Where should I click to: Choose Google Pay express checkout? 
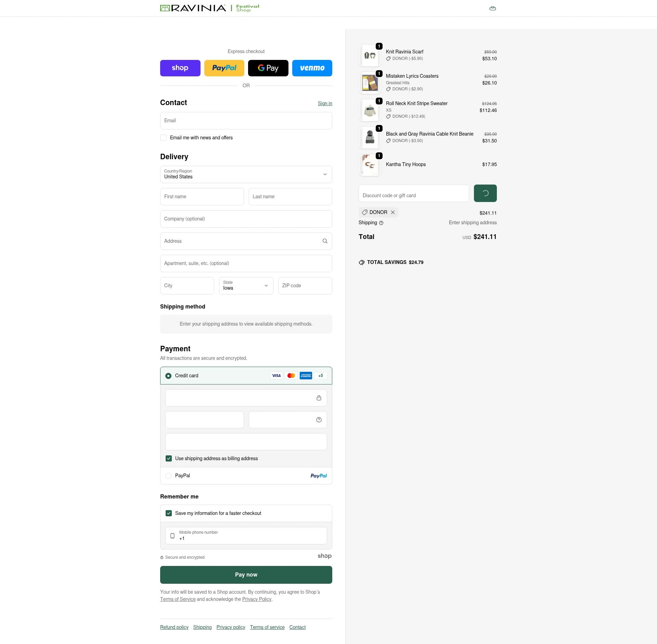pyautogui.click(x=268, y=68)
